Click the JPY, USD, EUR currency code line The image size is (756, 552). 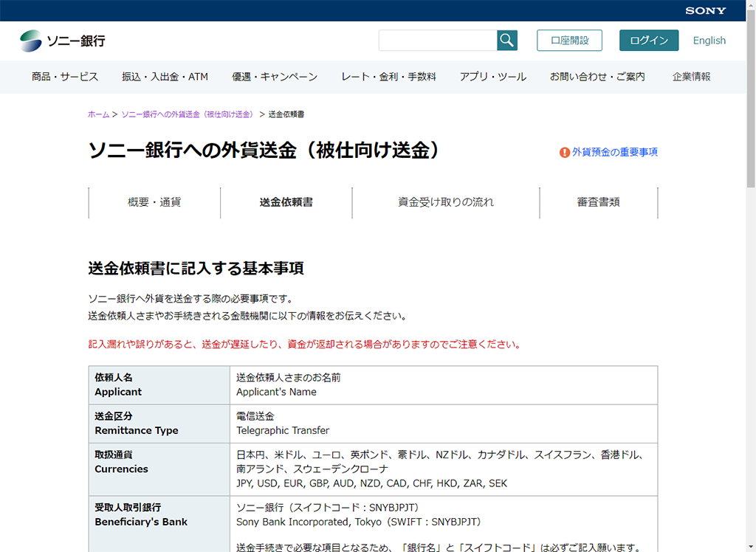(x=372, y=483)
